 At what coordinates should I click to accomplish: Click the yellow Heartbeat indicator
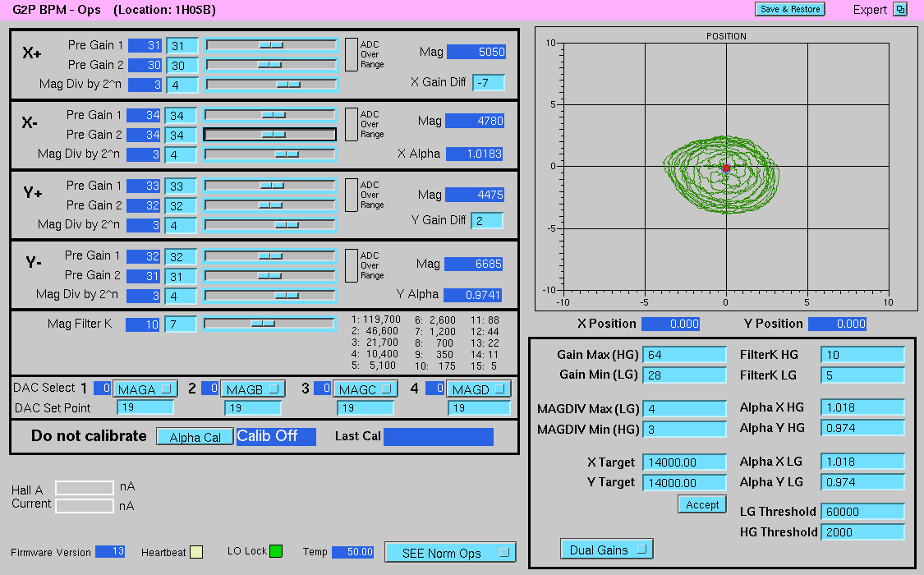pos(197,552)
